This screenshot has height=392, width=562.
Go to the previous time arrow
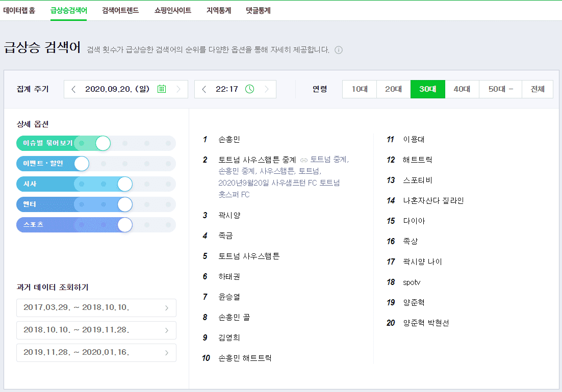(203, 89)
